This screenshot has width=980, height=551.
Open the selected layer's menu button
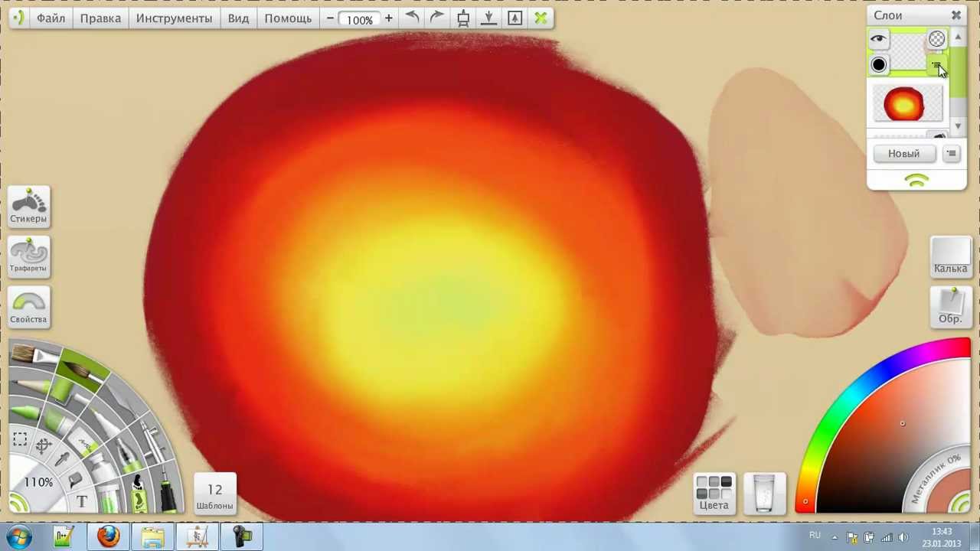(936, 67)
